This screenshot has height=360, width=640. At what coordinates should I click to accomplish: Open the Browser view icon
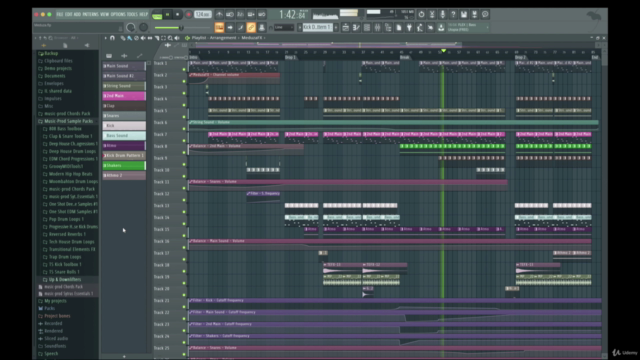click(388, 27)
